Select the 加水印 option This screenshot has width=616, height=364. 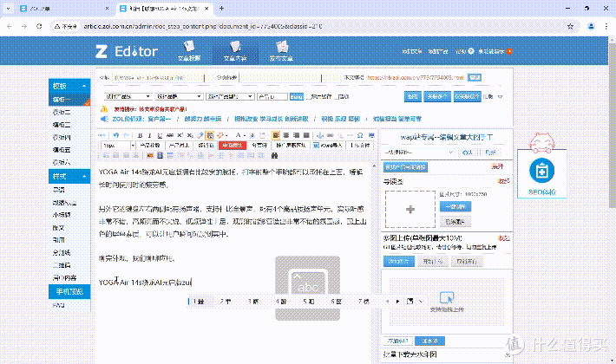point(430,341)
